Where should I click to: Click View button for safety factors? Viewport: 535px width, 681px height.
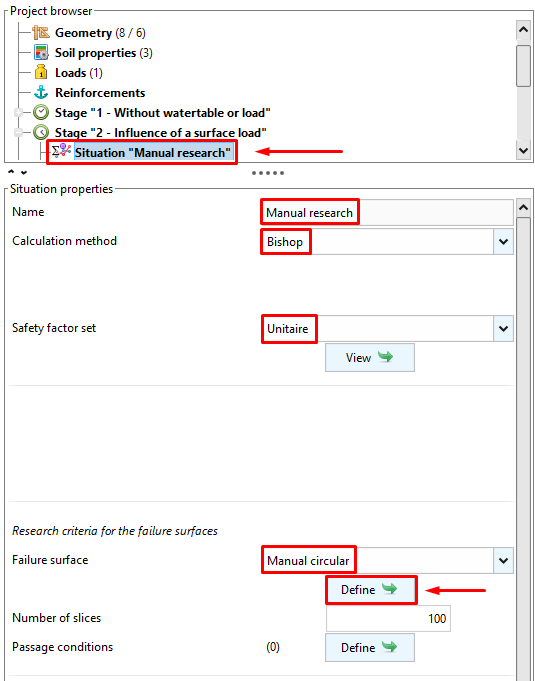click(x=370, y=357)
